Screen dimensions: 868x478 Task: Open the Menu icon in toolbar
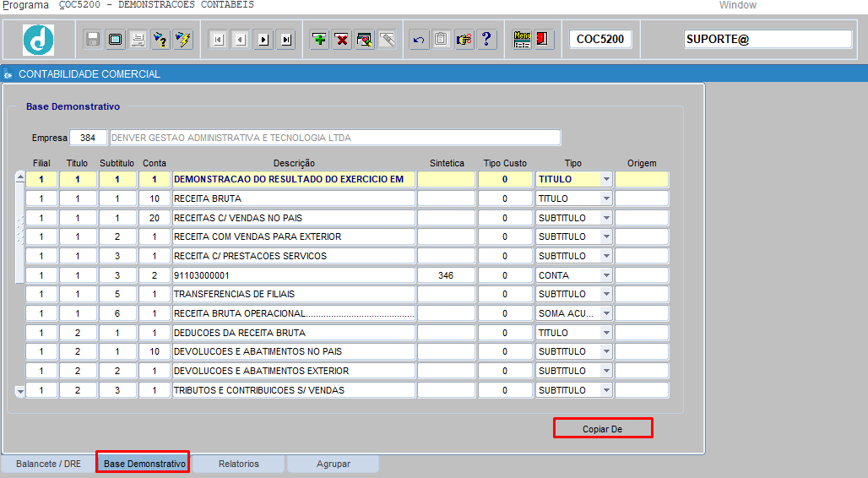click(522, 40)
